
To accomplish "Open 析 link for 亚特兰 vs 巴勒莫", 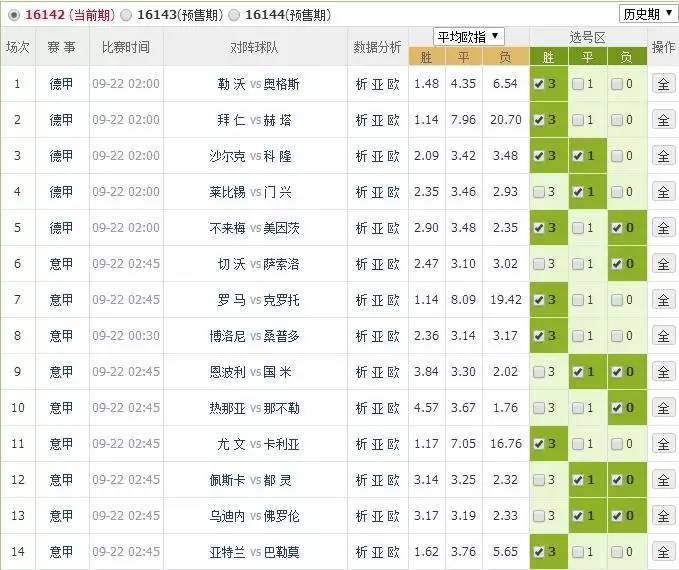I will click(361, 551).
